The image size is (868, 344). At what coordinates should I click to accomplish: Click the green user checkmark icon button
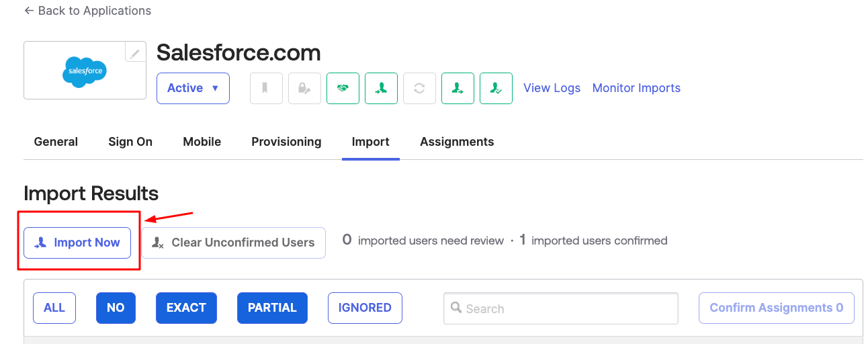(x=496, y=88)
